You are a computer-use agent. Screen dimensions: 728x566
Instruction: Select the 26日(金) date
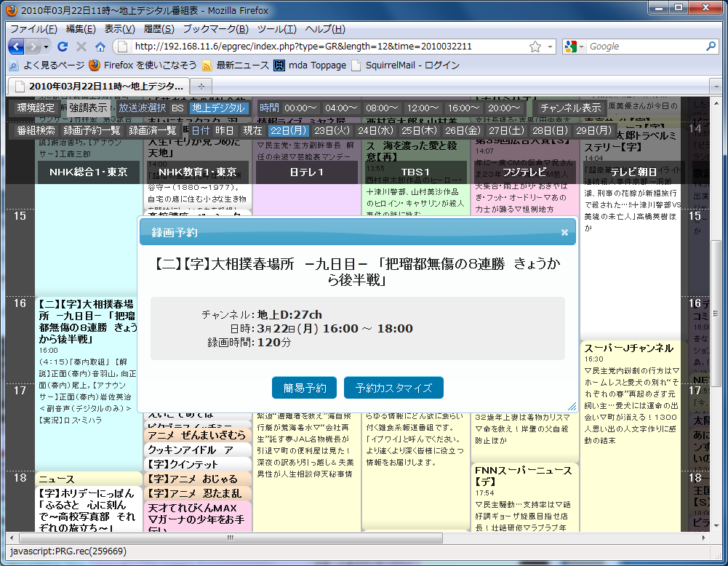pyautogui.click(x=463, y=131)
